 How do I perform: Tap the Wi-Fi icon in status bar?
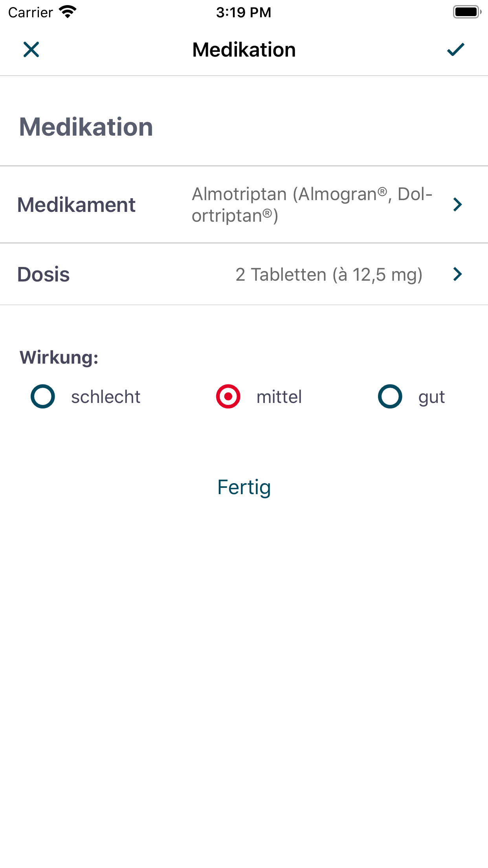tap(68, 12)
